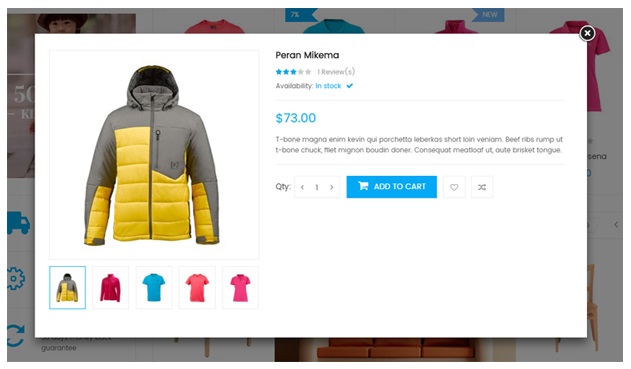Increase quantity with right arrow
Screen dimensions: 631x369
332,187
